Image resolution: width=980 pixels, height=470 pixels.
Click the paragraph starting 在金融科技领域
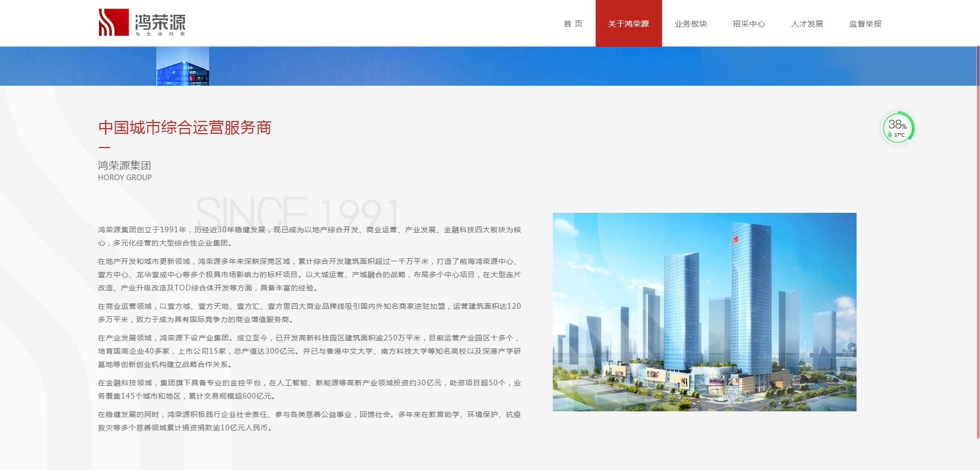point(309,389)
